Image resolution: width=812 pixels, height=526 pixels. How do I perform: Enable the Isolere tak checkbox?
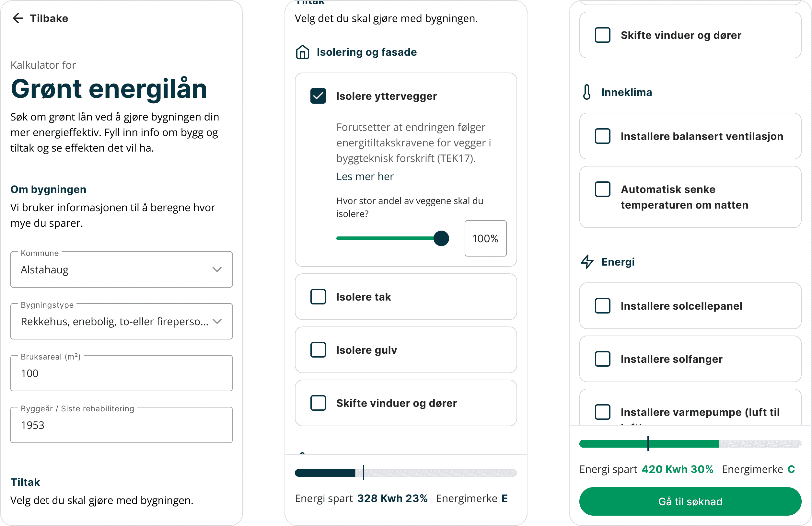point(318,297)
